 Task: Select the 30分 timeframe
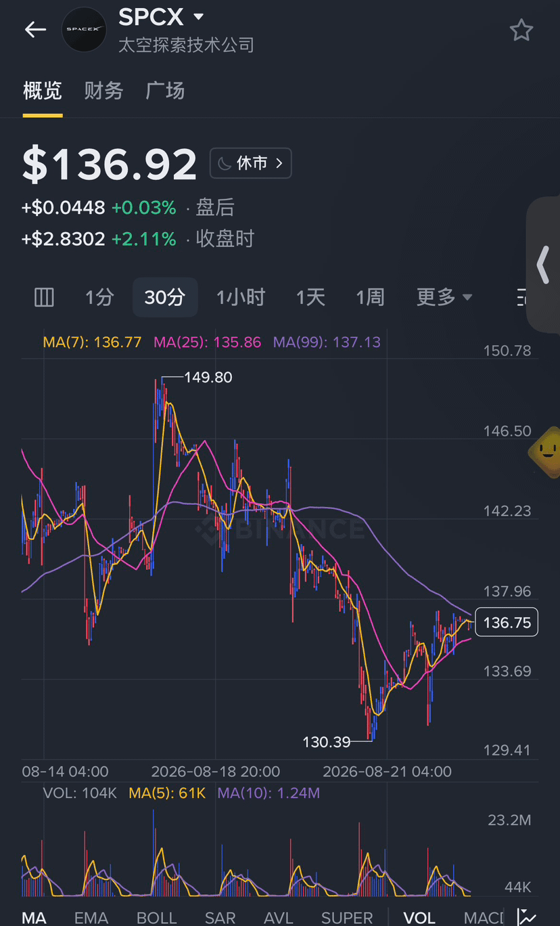click(165, 297)
